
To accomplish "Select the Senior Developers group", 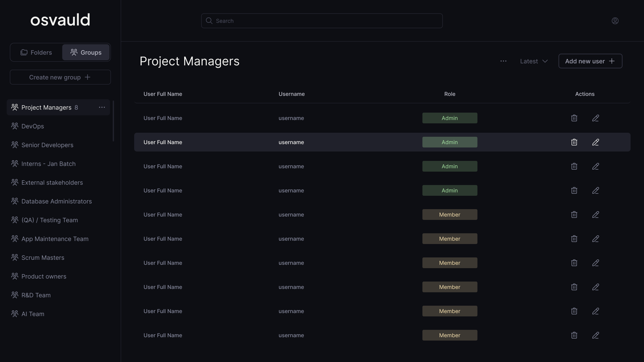I will [x=58, y=145].
